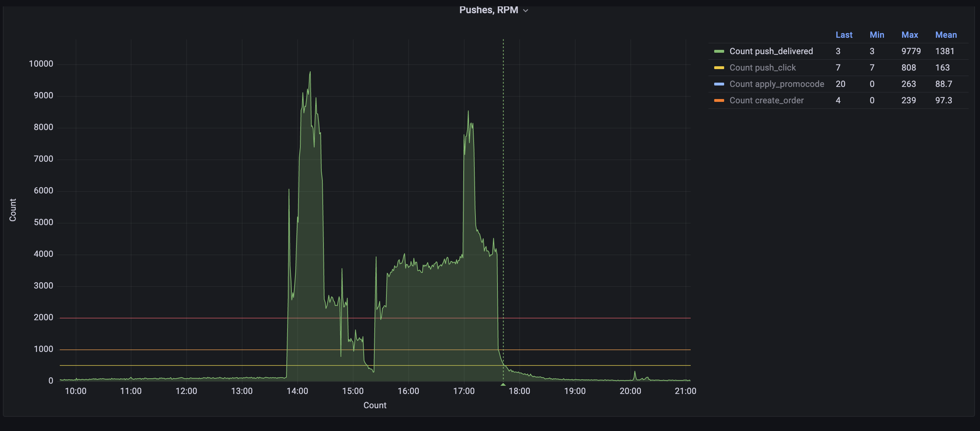Click the vertical Count y-axis title
The height and width of the screenshot is (431, 980).
pos(13,210)
